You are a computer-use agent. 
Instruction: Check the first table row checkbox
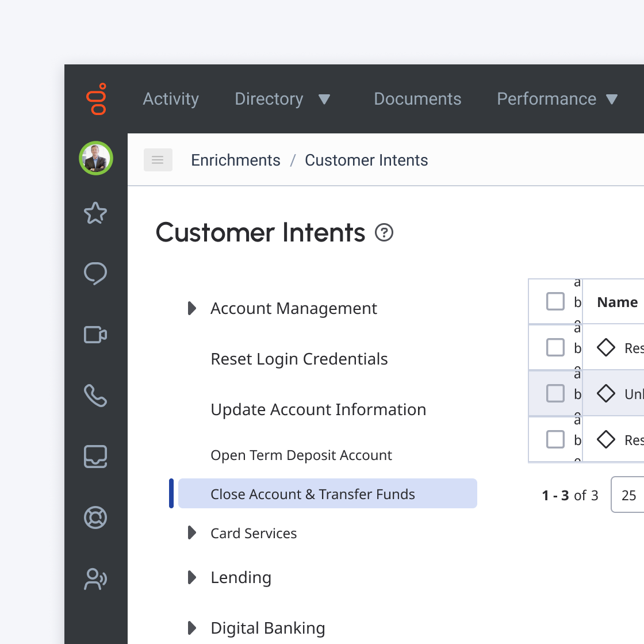[x=555, y=347]
